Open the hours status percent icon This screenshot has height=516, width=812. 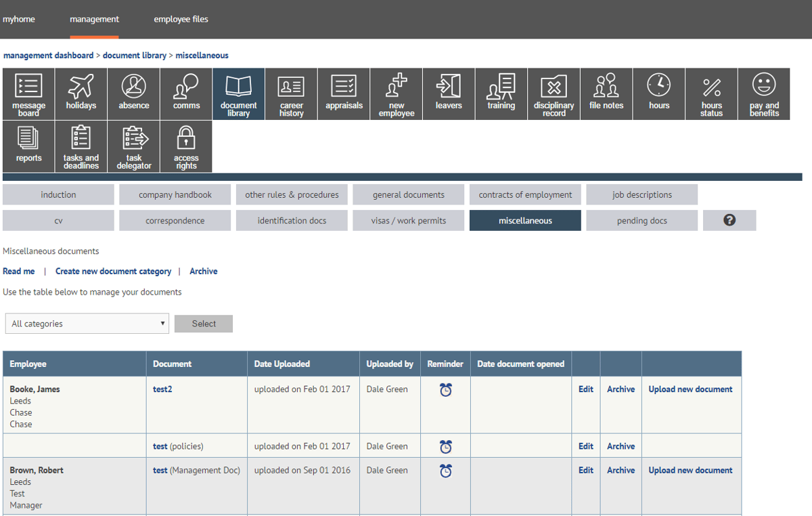pyautogui.click(x=711, y=94)
